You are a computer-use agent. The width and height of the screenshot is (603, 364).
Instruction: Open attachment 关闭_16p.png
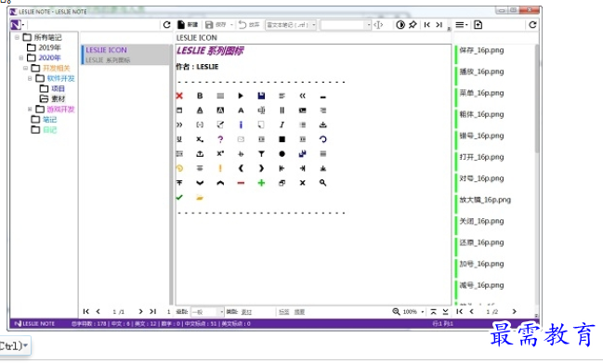click(481, 221)
